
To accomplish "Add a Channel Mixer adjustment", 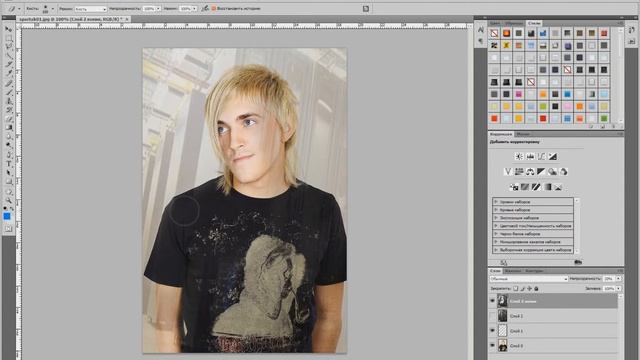I will coord(563,171).
